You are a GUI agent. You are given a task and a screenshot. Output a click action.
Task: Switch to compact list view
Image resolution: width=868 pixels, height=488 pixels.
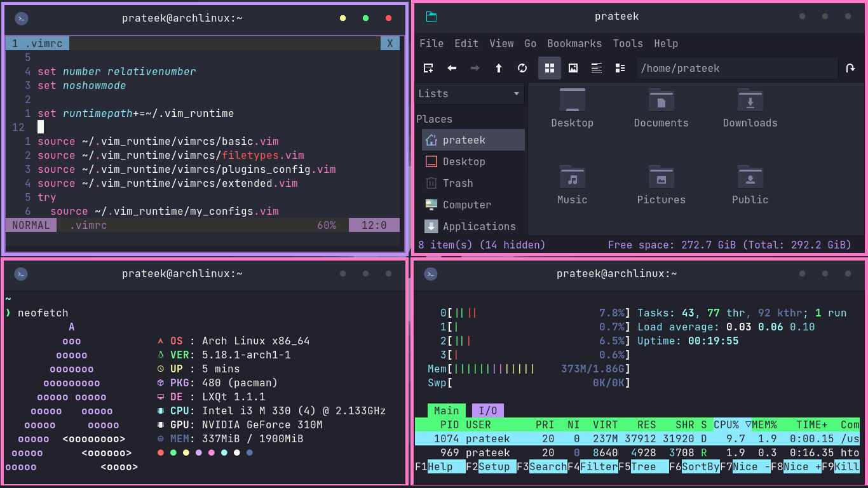click(x=597, y=68)
